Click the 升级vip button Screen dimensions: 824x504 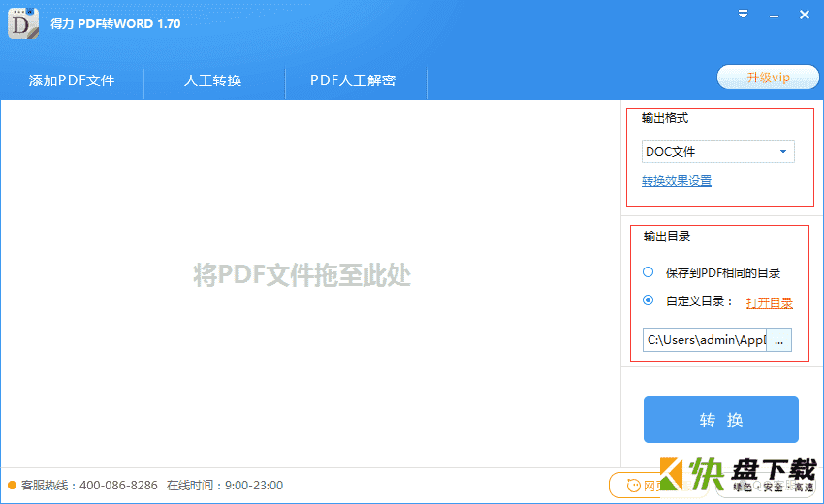pos(768,78)
